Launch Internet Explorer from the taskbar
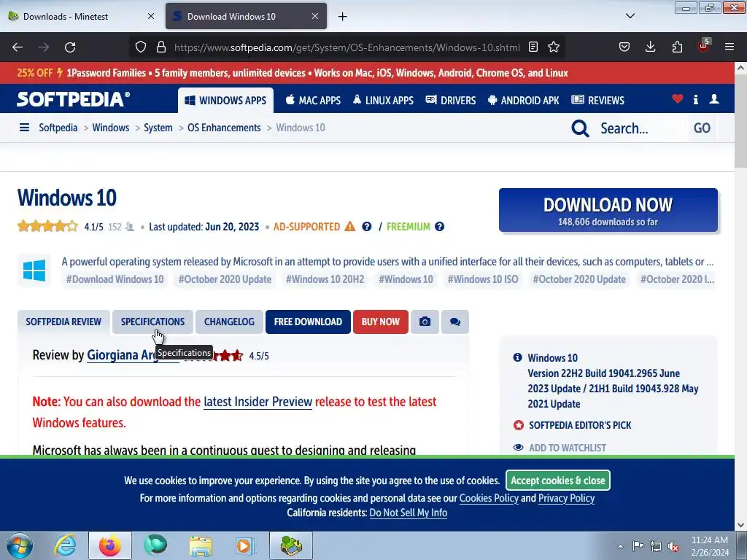Viewport: 747px width, 560px height. coord(65,545)
